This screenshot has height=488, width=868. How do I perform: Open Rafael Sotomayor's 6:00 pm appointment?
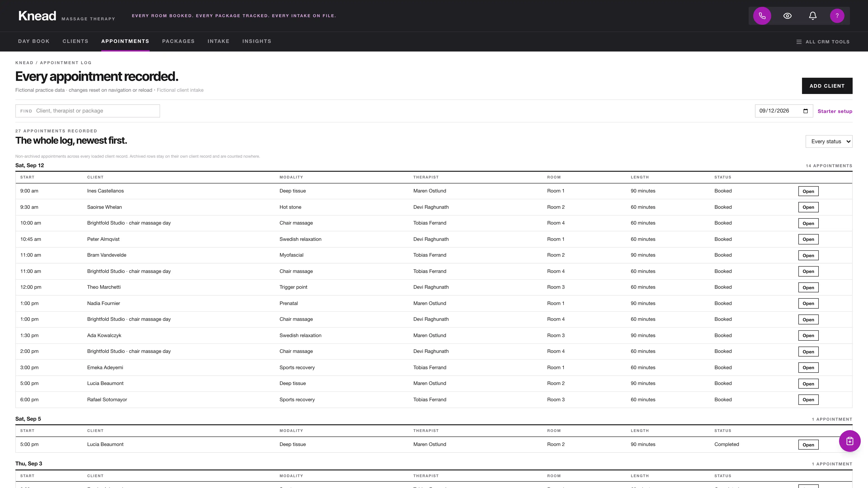click(x=808, y=400)
